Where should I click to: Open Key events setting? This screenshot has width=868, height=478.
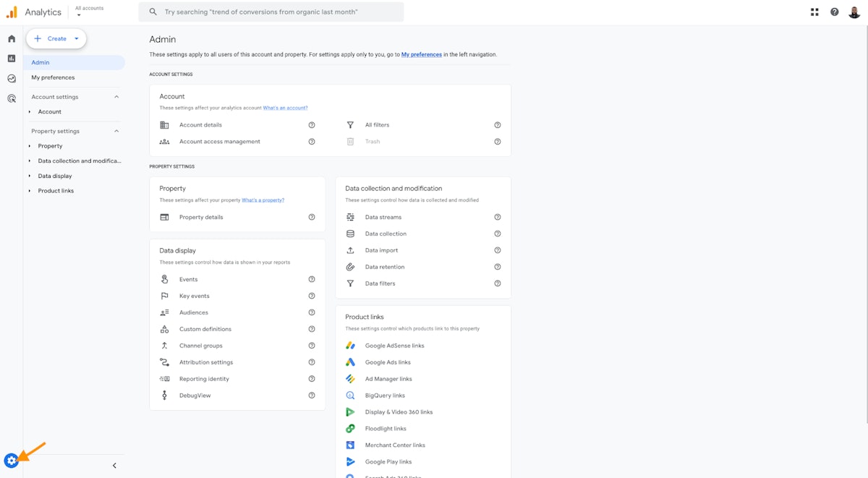point(195,296)
